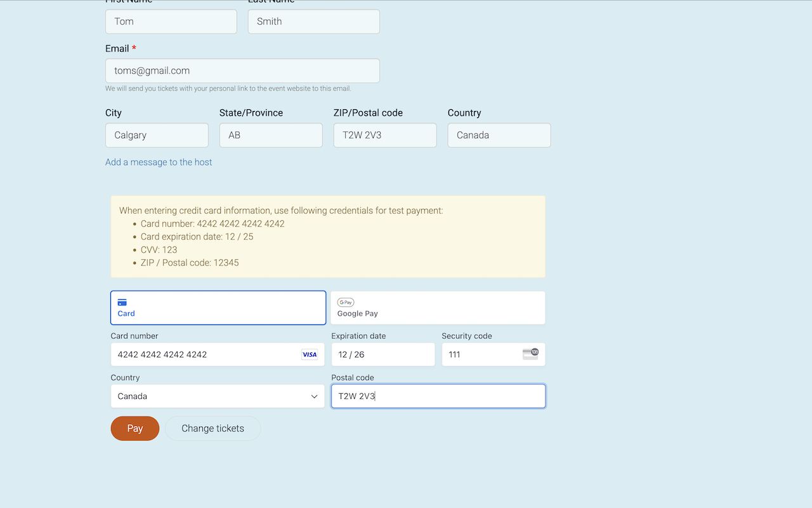Click the Visa logo in card number field

pyautogui.click(x=309, y=355)
